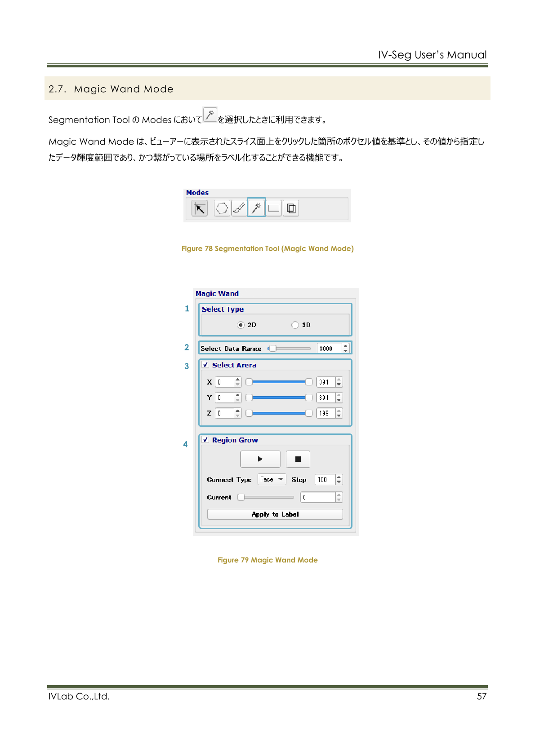This screenshot has height=756, width=535.
Task: Open the Connect Type Face dropdown
Action: [x=272, y=479]
